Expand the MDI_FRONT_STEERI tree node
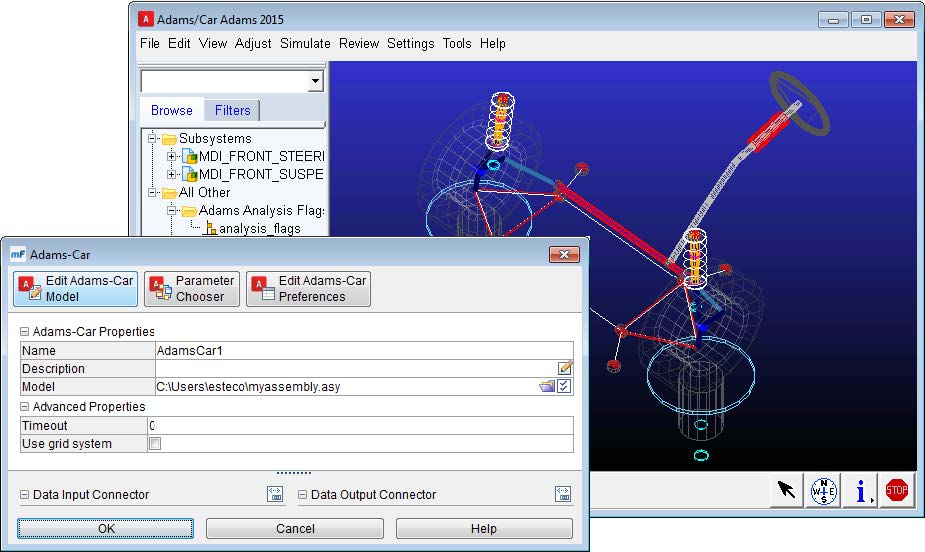 pyautogui.click(x=171, y=156)
